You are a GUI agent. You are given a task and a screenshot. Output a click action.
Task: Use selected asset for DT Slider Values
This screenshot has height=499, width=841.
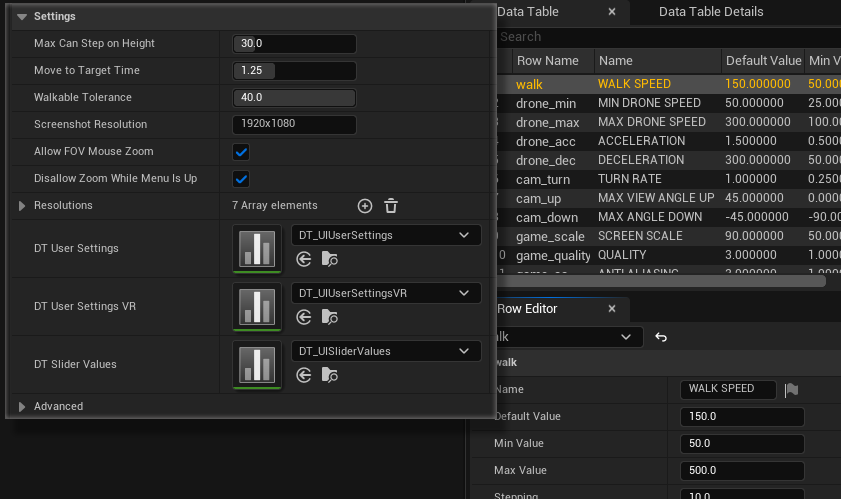click(x=304, y=375)
